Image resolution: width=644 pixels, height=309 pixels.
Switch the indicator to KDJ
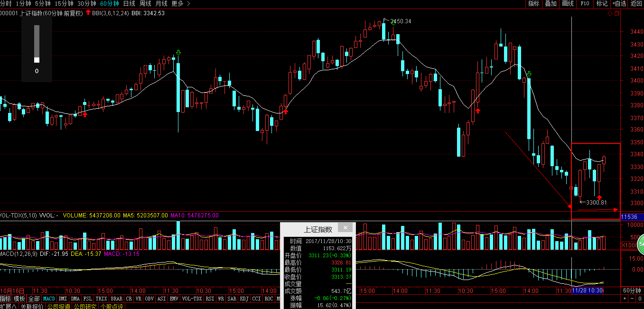pyautogui.click(x=244, y=299)
